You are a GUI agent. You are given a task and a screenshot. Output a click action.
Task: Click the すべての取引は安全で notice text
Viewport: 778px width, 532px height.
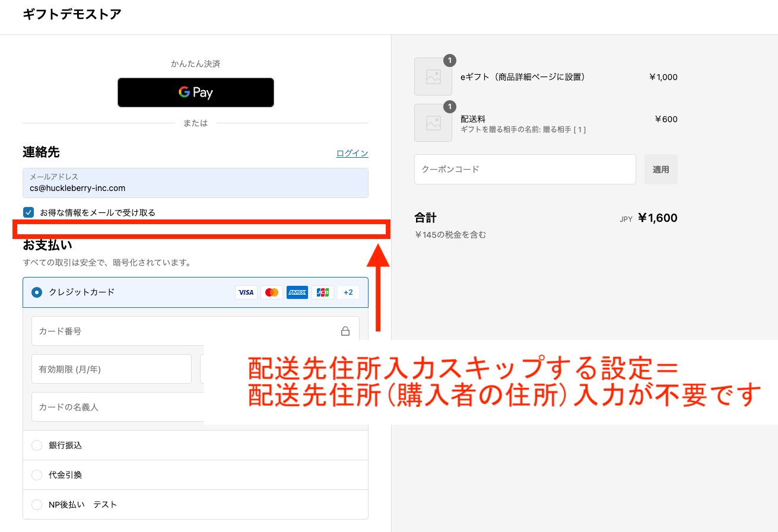point(107,262)
